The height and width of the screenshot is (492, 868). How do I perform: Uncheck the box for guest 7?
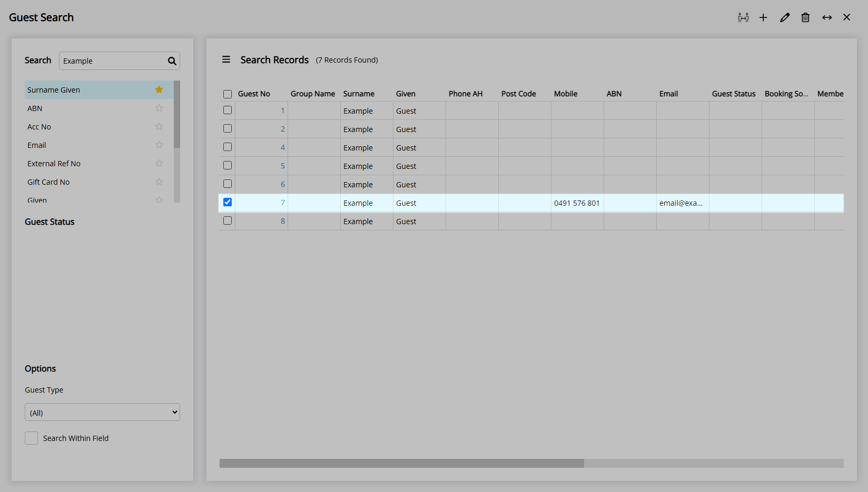click(228, 202)
